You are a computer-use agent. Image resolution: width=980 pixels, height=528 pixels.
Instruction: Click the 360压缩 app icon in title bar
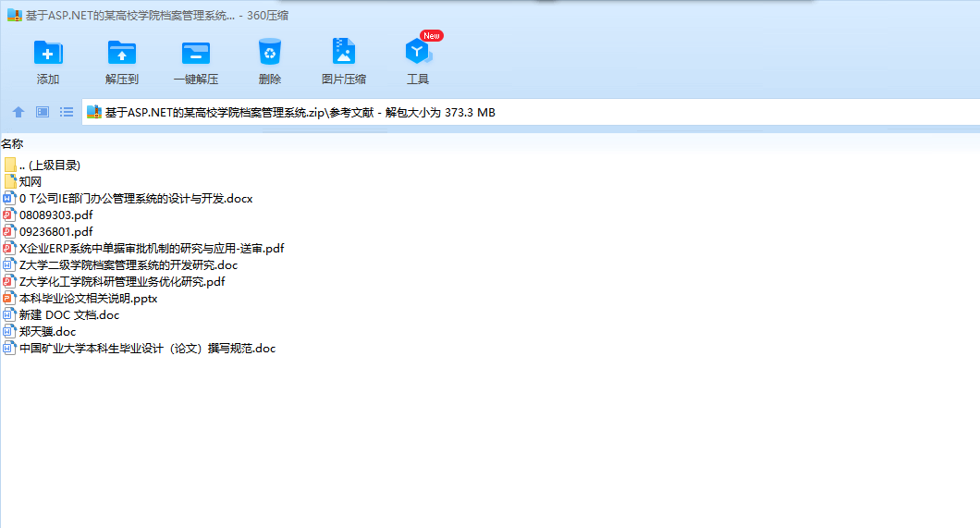point(15,15)
